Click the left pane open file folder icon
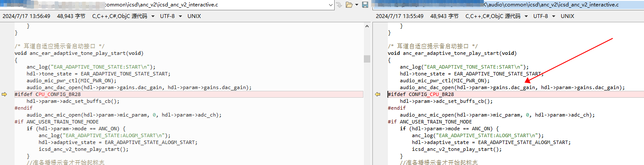This screenshot has width=644, height=165. [x=349, y=5]
